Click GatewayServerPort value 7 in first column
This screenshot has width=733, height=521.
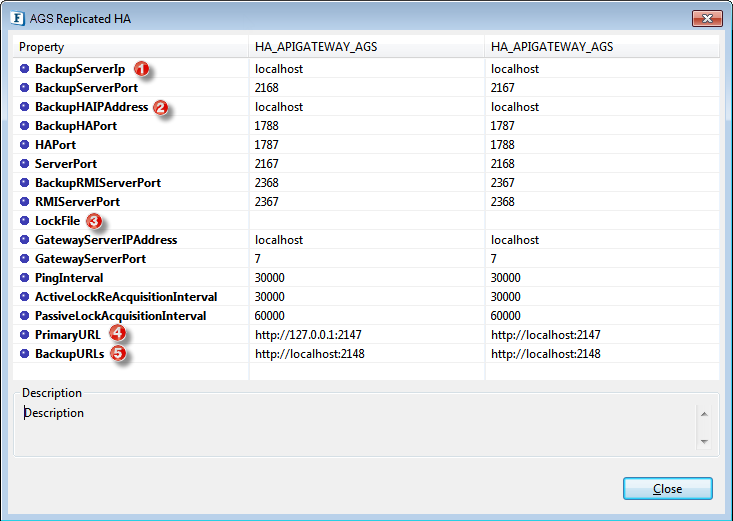tap(258, 259)
